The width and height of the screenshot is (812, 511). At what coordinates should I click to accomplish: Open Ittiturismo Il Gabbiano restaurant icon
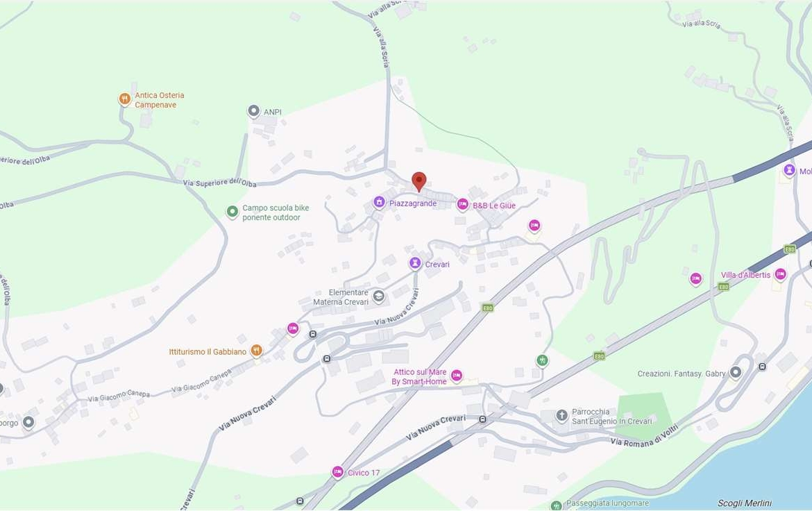[256, 351]
